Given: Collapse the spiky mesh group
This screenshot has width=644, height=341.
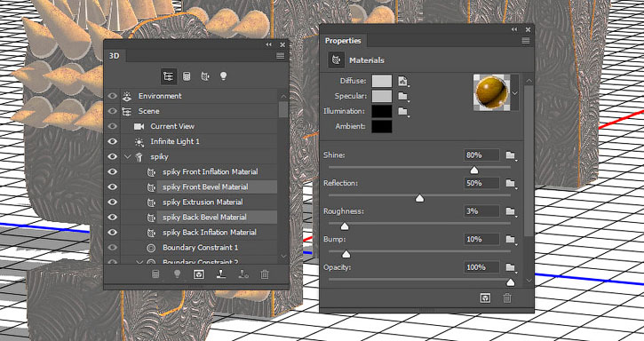Looking at the screenshot, I should tap(127, 156).
